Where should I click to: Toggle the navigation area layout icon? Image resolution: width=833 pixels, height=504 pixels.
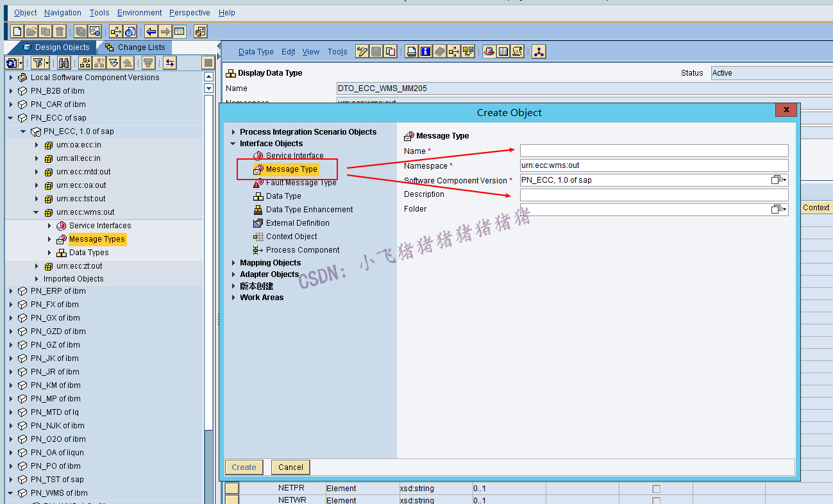click(x=179, y=31)
